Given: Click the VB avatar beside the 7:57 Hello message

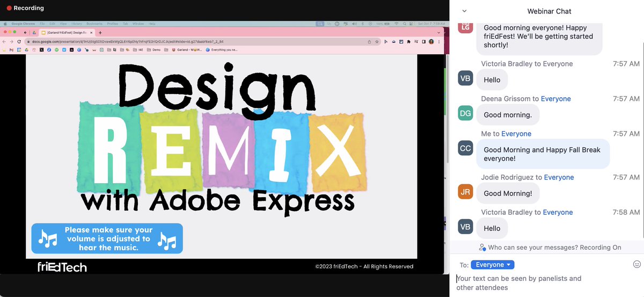Looking at the screenshot, I should (x=465, y=78).
